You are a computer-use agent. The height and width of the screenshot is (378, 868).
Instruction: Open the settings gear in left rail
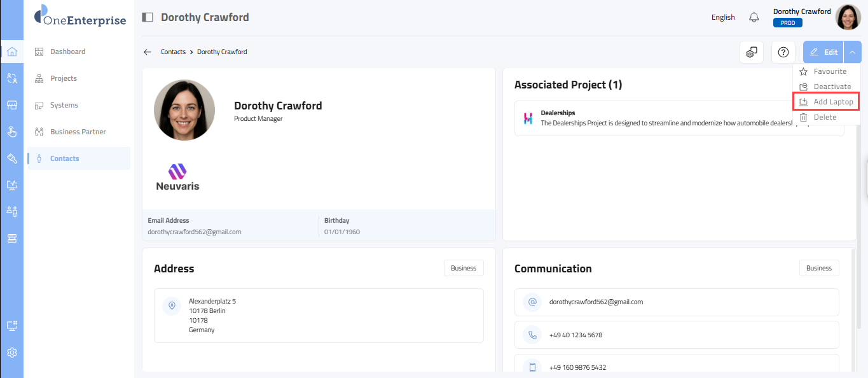pos(11,353)
